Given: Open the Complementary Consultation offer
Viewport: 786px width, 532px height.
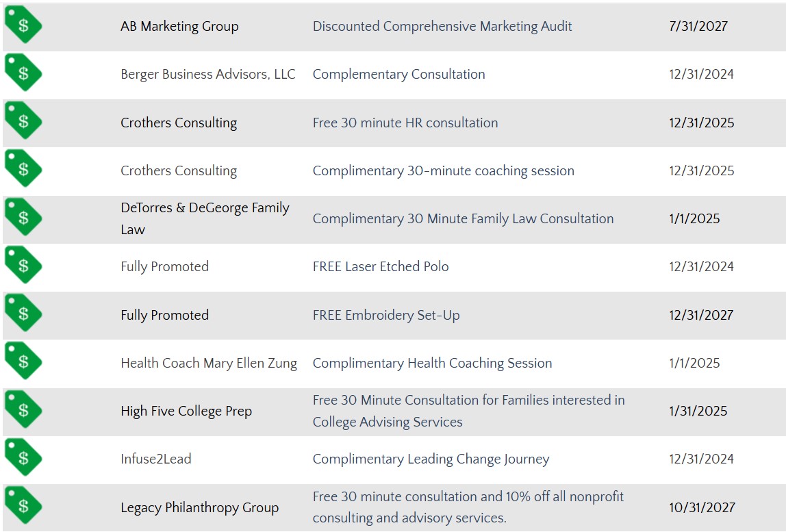Looking at the screenshot, I should click(x=399, y=74).
